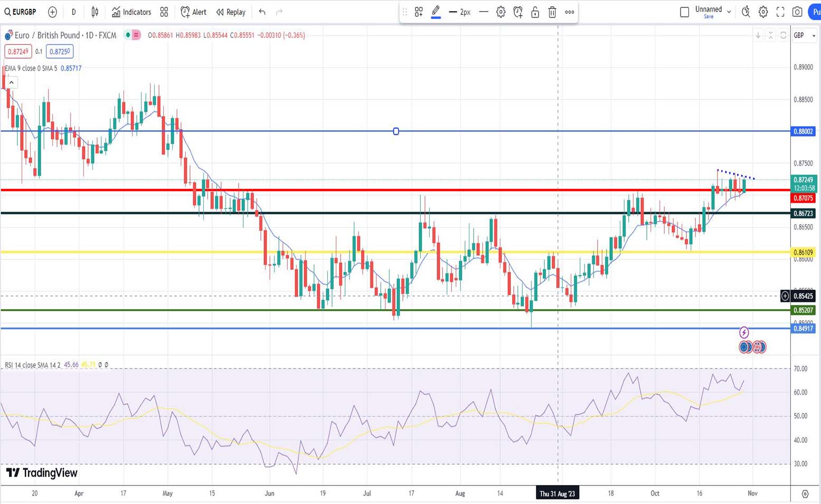821x504 pixels.
Task: Toggle the layout checkbox beside Unnamed
Action: coord(684,12)
